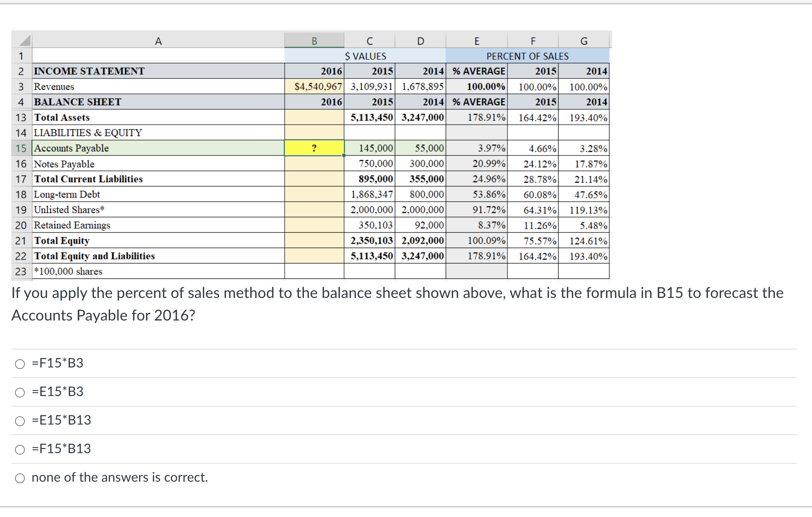812x517 pixels.
Task: Select the =F15*B3 answer option
Action: (x=20, y=364)
